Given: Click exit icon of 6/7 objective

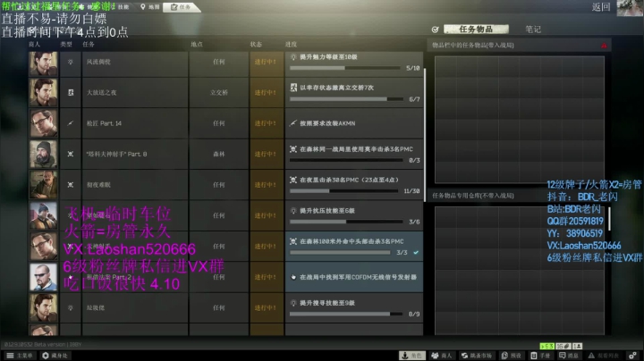Looking at the screenshot, I should coord(293,88).
